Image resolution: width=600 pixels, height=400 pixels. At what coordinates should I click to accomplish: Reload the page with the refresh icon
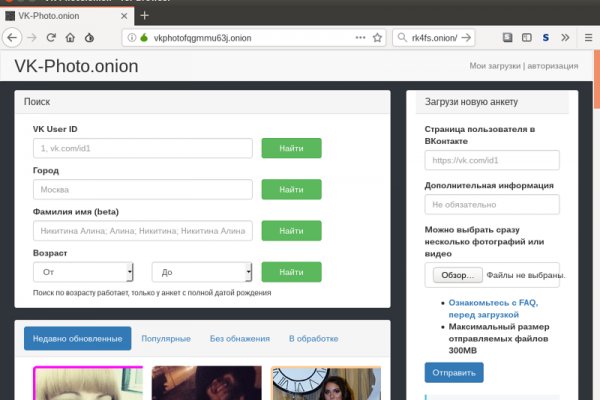click(x=51, y=38)
